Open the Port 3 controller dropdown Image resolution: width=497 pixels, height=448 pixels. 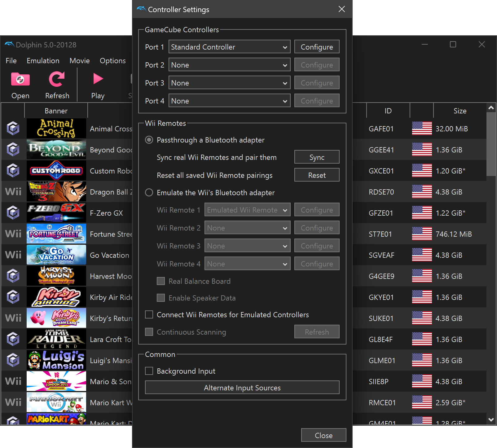(229, 83)
